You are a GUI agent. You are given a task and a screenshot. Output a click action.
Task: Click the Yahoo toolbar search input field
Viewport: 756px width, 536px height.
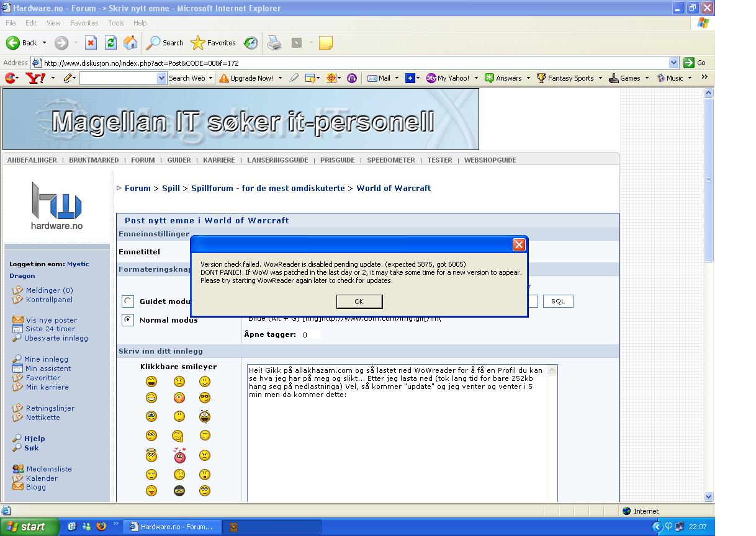pos(119,78)
